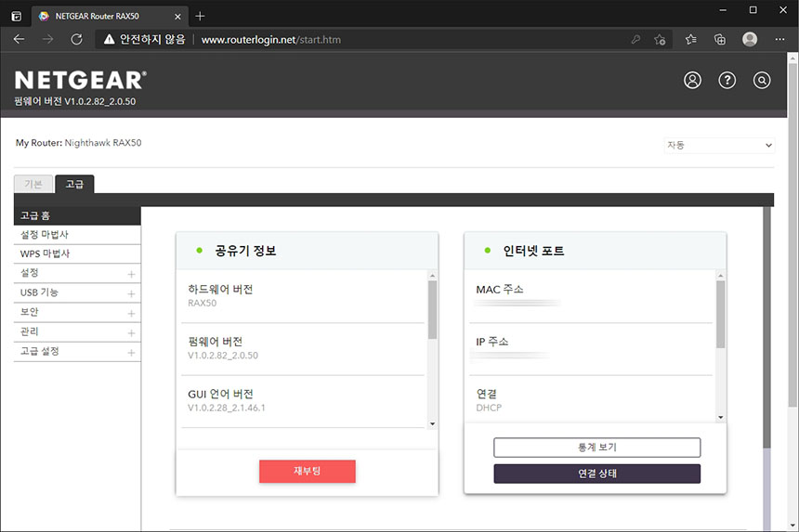Click the MAC 주소 label
The width and height of the screenshot is (799, 532).
500,290
